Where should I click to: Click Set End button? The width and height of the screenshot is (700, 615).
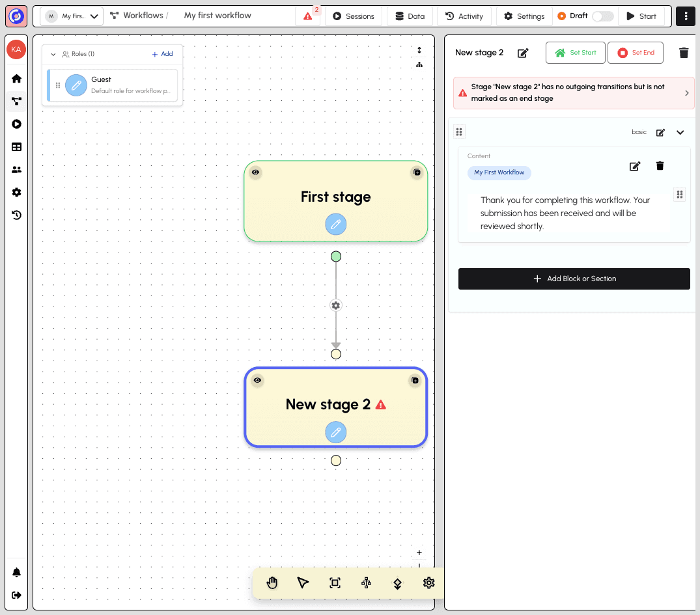point(635,53)
